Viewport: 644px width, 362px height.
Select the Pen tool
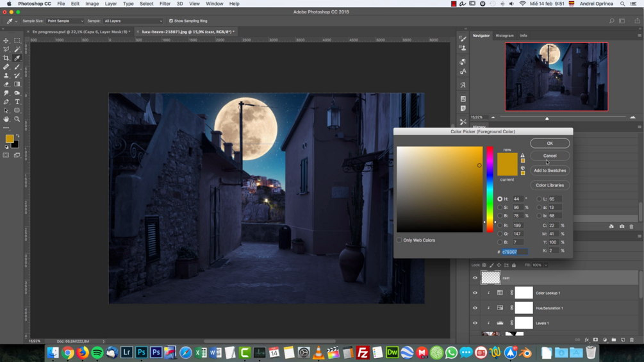tap(6, 102)
